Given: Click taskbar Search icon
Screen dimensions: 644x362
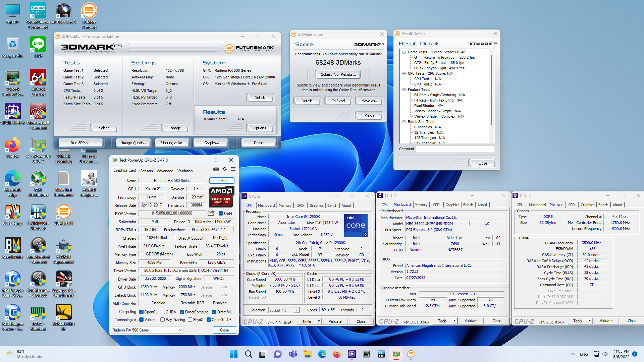Looking at the screenshot, I should tap(249, 354).
